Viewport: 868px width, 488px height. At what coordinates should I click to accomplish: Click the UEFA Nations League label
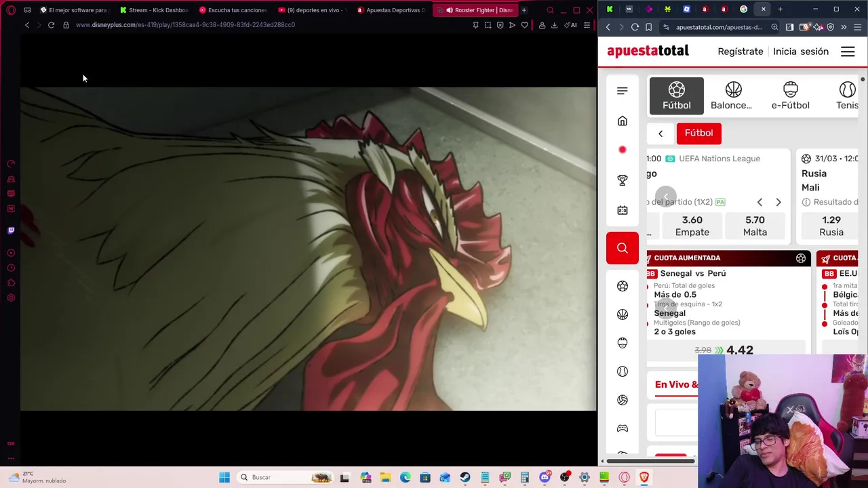click(x=719, y=159)
